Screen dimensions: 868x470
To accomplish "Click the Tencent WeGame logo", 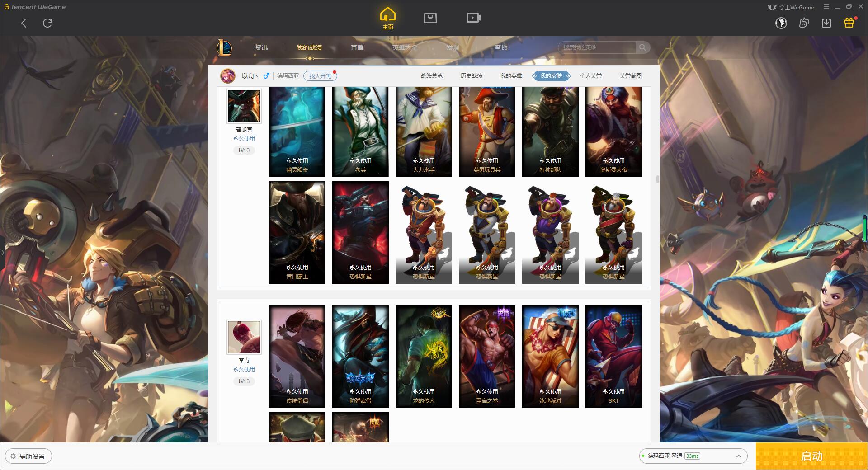I will pos(35,7).
